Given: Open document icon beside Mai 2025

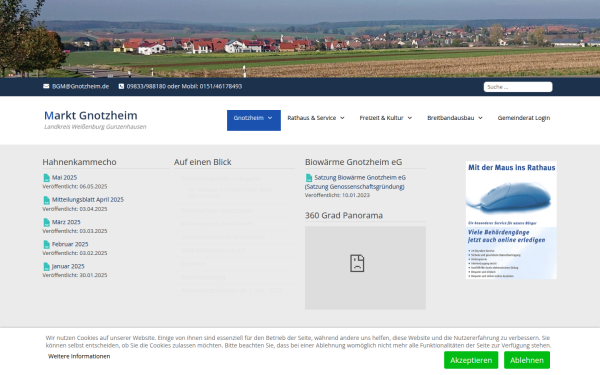Looking at the screenshot, I should [47, 178].
